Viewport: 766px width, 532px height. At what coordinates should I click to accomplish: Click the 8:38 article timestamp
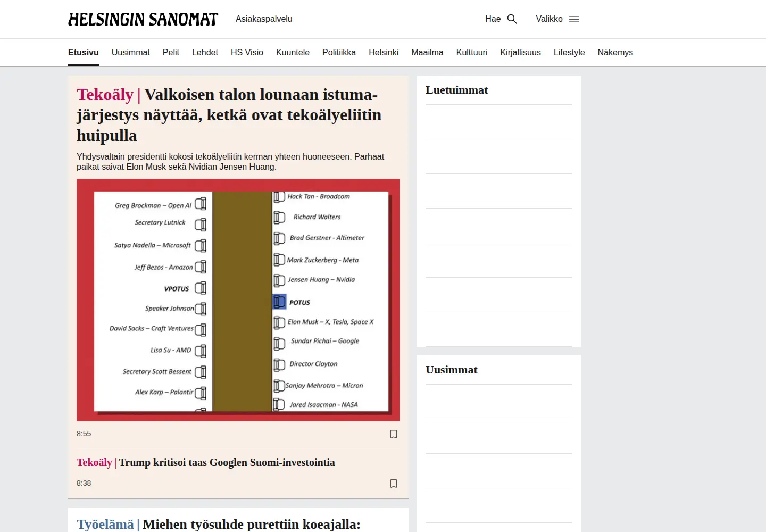[x=84, y=483]
